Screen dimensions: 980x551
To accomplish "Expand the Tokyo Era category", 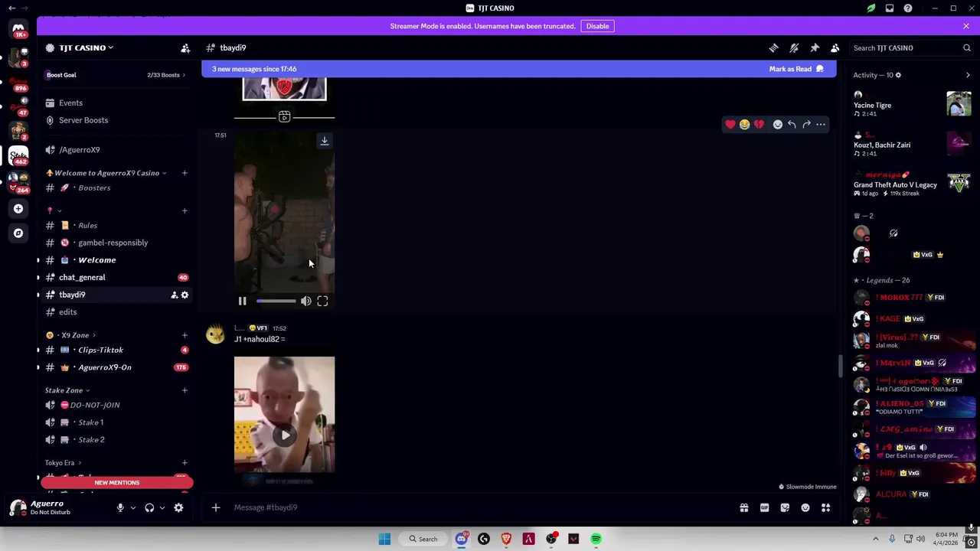I will click(64, 463).
